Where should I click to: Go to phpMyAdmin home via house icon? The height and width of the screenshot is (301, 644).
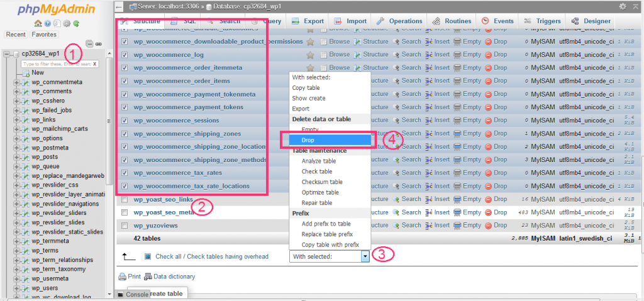pyautogui.click(x=38, y=23)
